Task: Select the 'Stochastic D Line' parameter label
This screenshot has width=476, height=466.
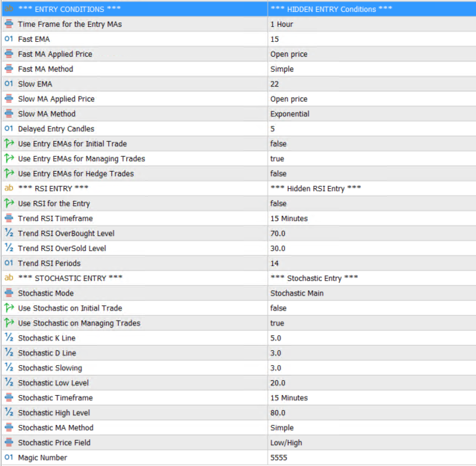Action: coord(47,352)
